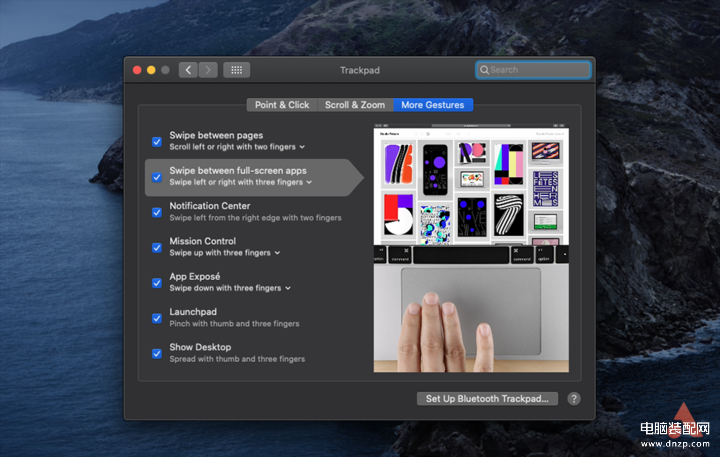Viewport: 720px width, 457px height.
Task: Switch to the Point & Click tab
Action: 282,105
